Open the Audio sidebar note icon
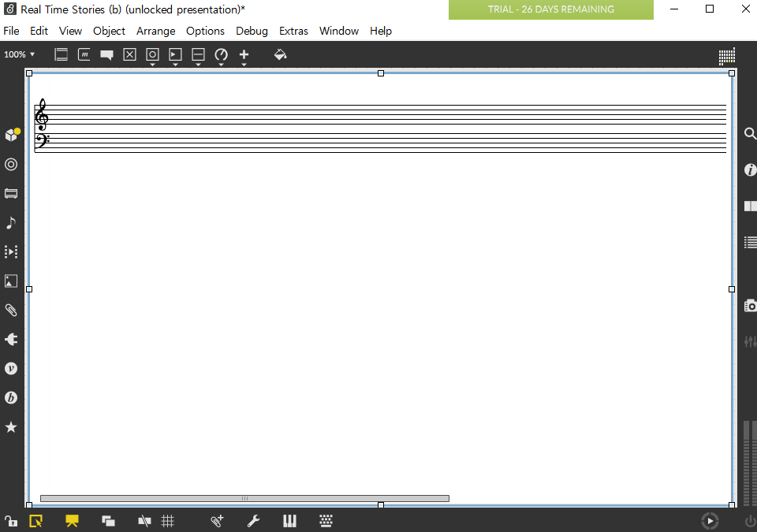Image resolution: width=757 pixels, height=532 pixels. pyautogui.click(x=11, y=223)
